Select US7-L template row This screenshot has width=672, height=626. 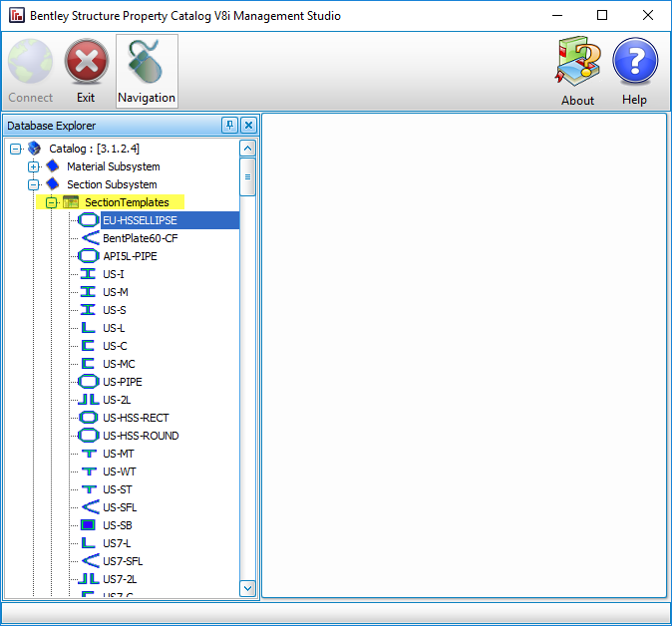point(117,543)
